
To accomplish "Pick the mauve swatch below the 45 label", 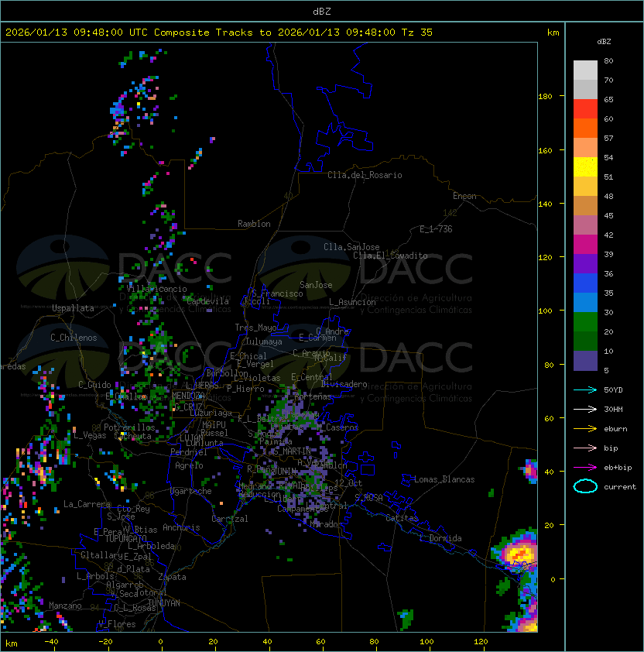I will [585, 225].
